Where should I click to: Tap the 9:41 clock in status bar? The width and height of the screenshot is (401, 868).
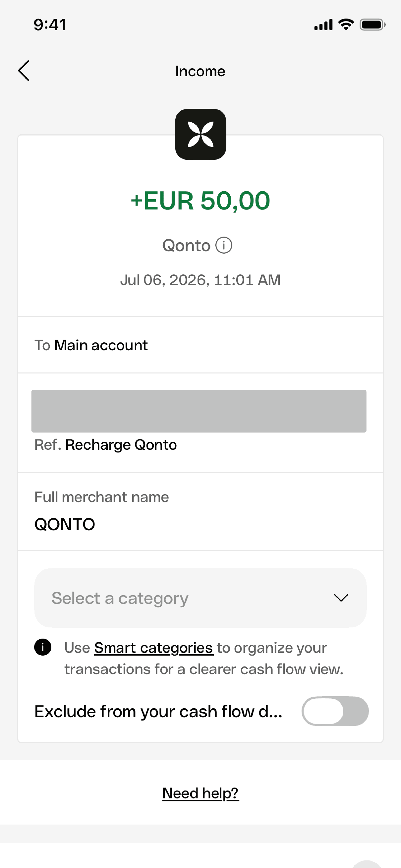[x=50, y=25]
